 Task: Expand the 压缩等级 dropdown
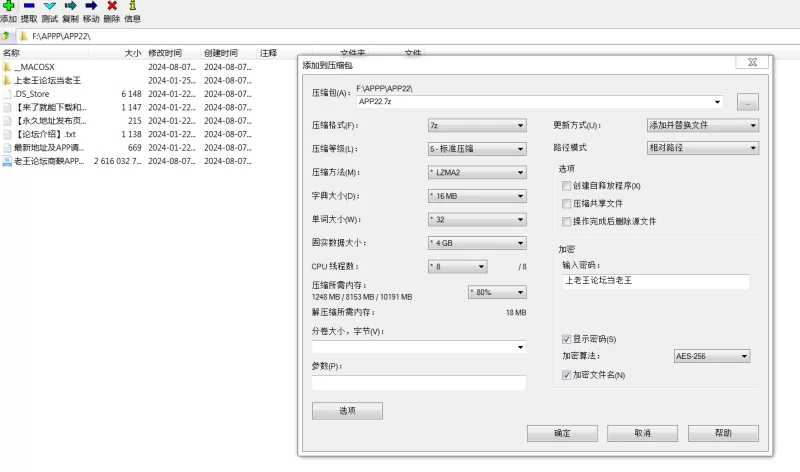pos(476,149)
